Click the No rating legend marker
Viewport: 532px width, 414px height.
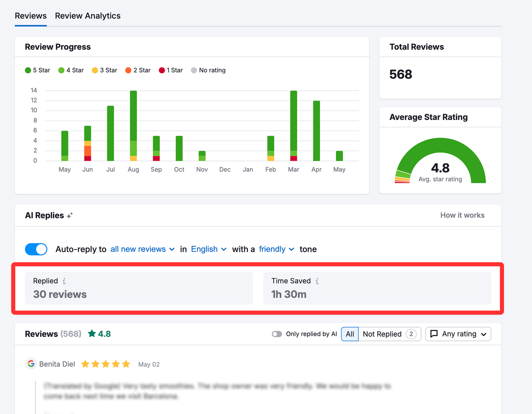pos(194,70)
